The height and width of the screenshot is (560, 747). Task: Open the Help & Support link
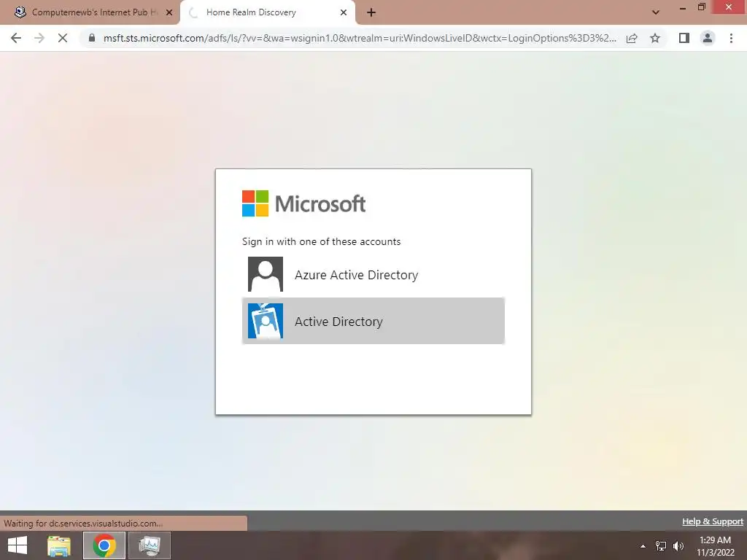click(x=712, y=521)
